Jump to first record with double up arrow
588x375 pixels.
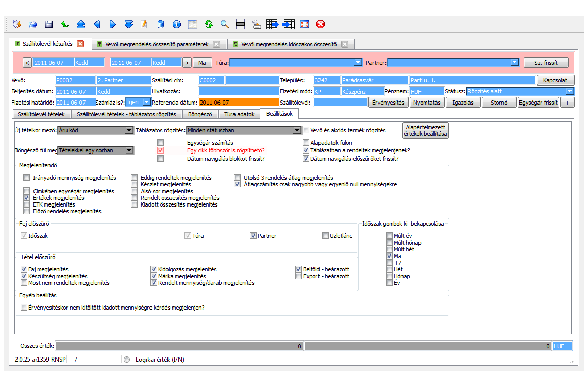80,24
